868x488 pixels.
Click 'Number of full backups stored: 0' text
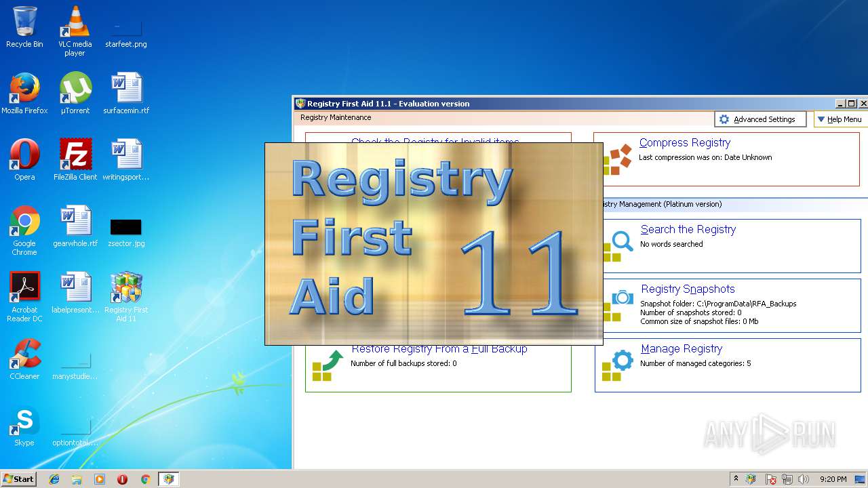[x=403, y=363]
